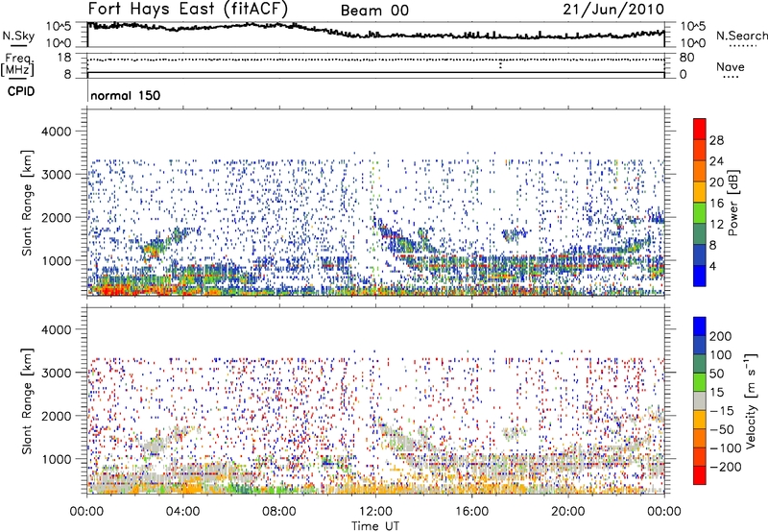Click the '2000' tick on velocity panel
Screen dimensions: 768x532
click(x=56, y=416)
